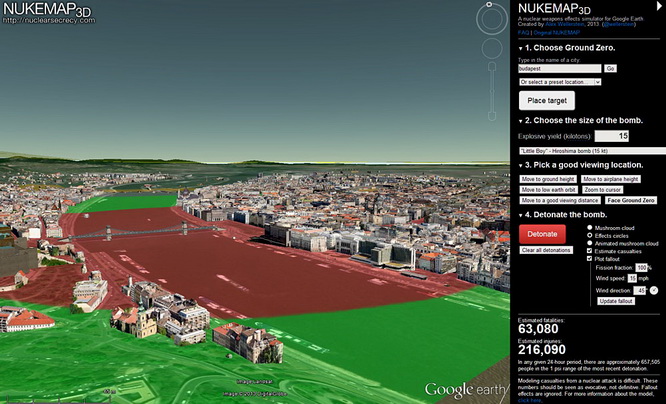Open the Alex Wellerstein author link
Screen dimensions: 666x404
coord(564,25)
